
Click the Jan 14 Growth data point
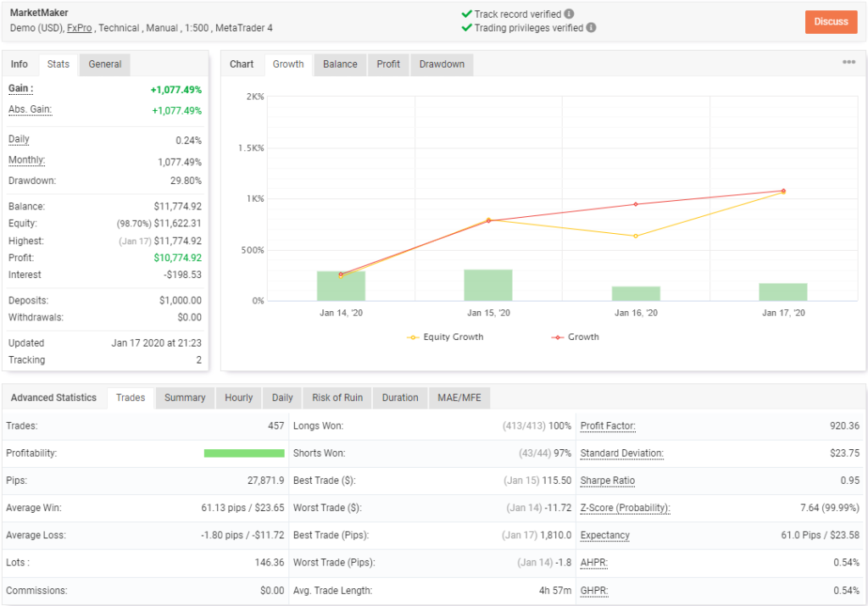341,274
